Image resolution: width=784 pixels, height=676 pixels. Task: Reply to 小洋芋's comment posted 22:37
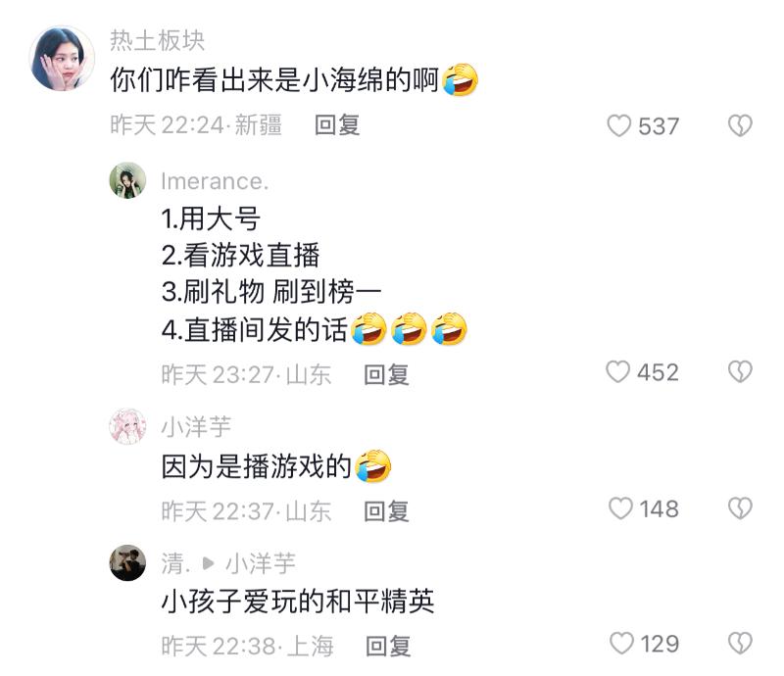(386, 511)
